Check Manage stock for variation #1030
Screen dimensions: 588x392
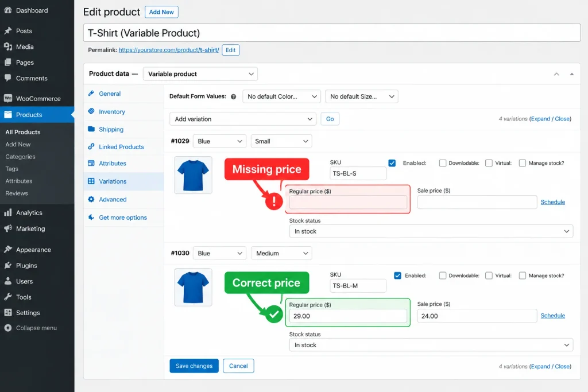523,275
